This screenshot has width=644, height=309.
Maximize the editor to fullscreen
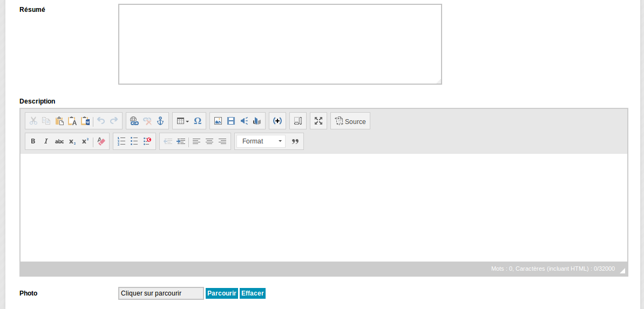318,121
